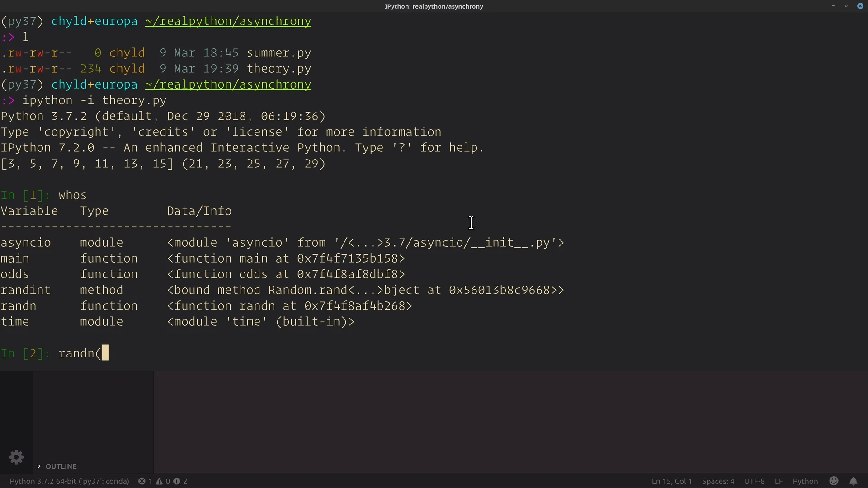Click the info circle icon in status bar

177,481
